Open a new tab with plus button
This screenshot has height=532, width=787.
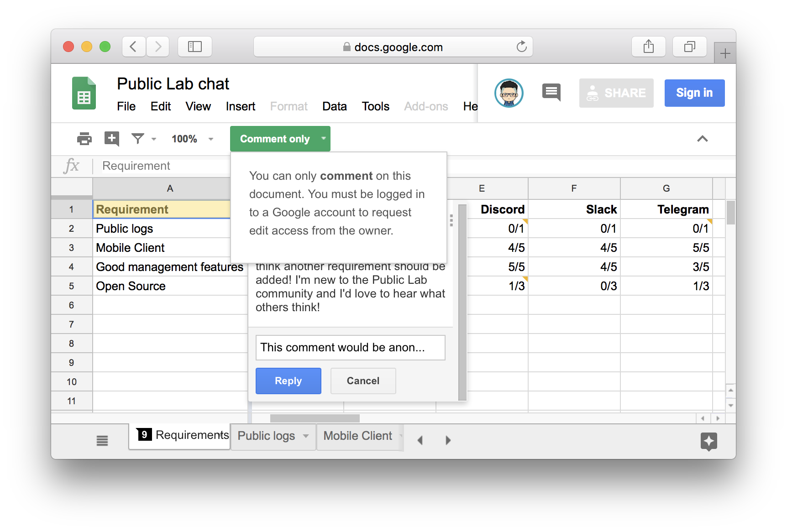[x=725, y=53]
